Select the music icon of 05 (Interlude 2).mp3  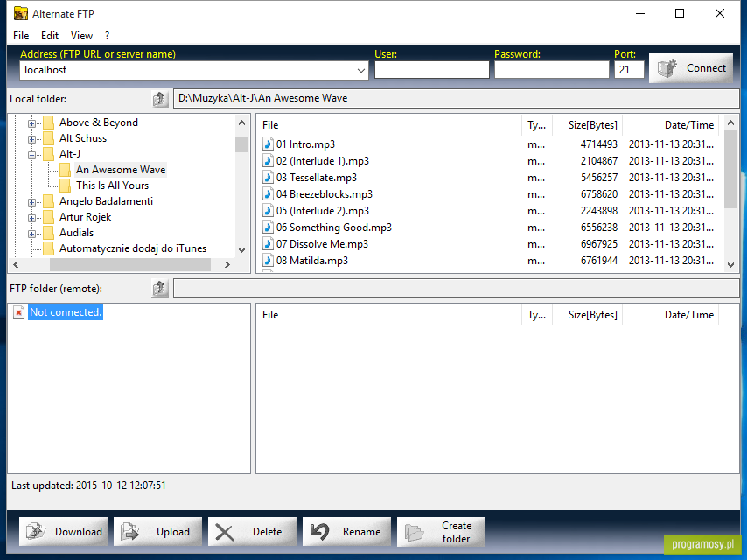coord(268,211)
